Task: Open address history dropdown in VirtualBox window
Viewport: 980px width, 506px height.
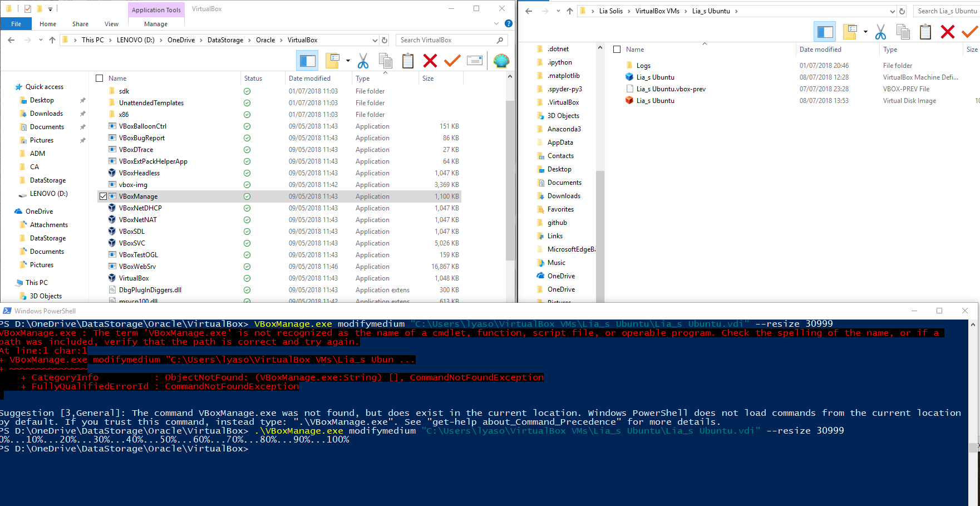Action: pos(375,40)
